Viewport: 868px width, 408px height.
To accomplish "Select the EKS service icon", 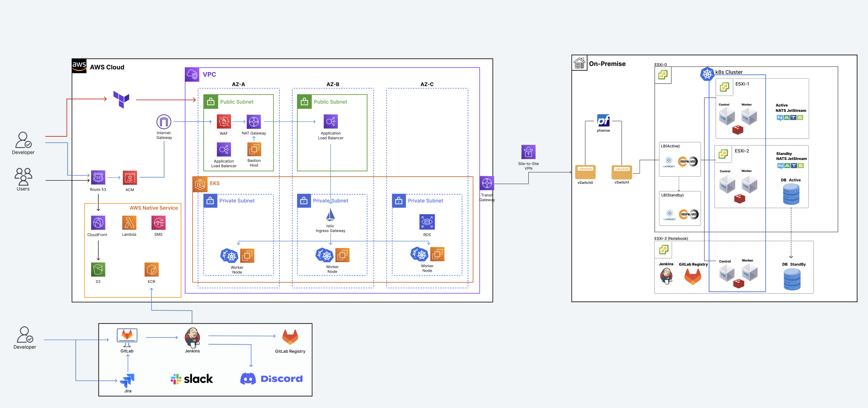I will click(x=200, y=184).
